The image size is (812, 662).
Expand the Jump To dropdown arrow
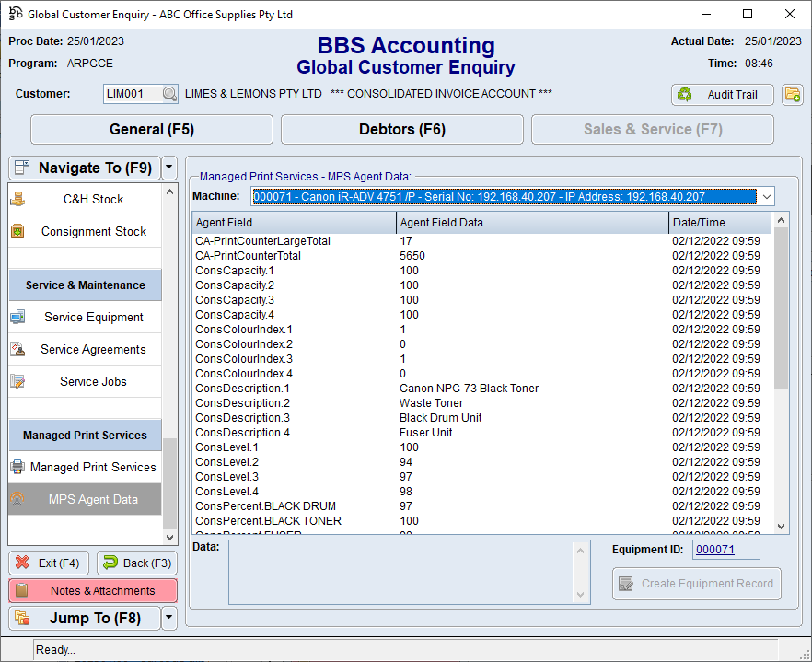tap(168, 618)
